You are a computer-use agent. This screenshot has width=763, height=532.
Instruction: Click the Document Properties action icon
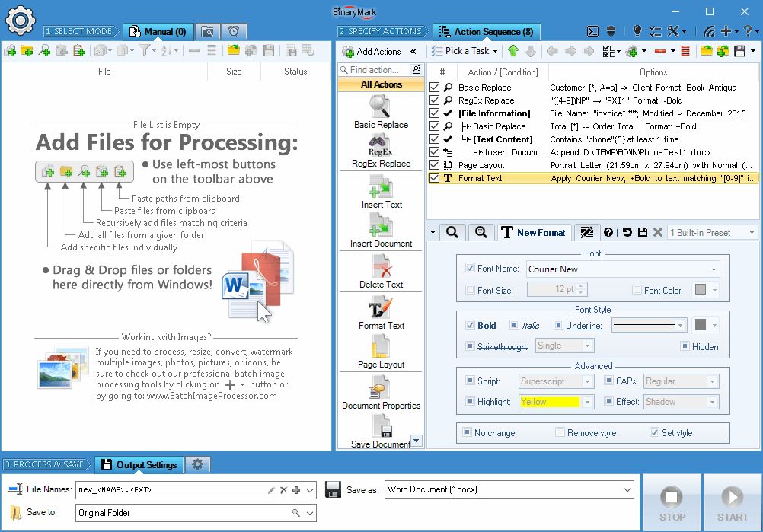click(x=380, y=387)
